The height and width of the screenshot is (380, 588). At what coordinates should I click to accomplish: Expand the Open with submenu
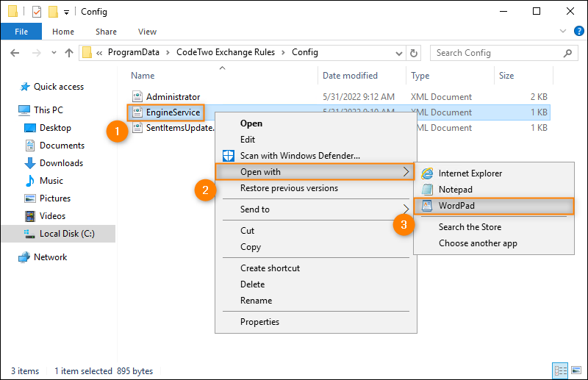pos(315,172)
